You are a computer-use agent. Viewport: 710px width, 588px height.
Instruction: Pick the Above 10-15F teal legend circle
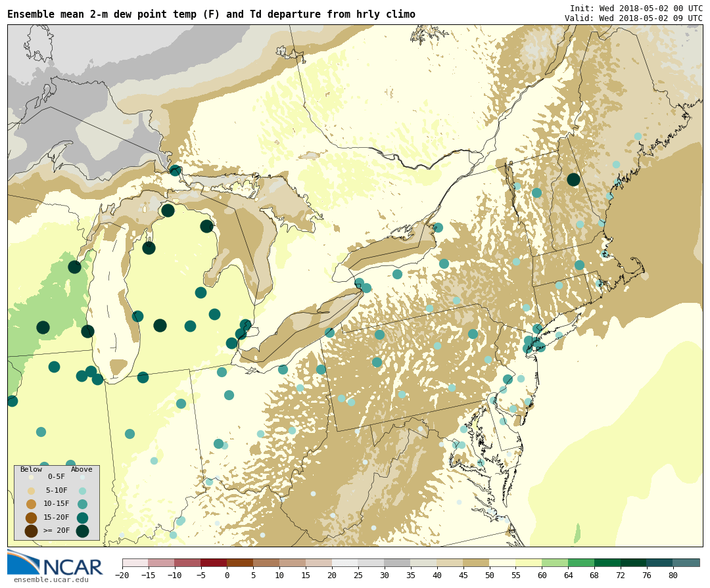click(82, 504)
